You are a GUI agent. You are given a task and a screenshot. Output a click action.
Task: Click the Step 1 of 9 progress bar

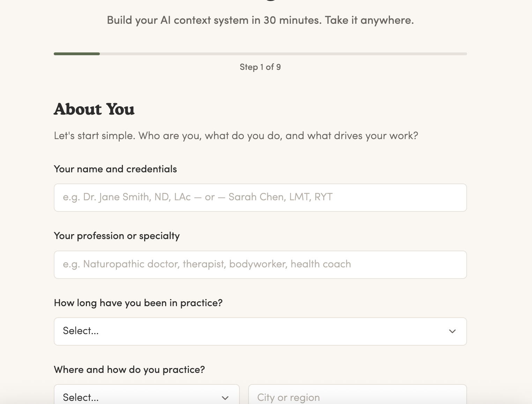coord(260,53)
